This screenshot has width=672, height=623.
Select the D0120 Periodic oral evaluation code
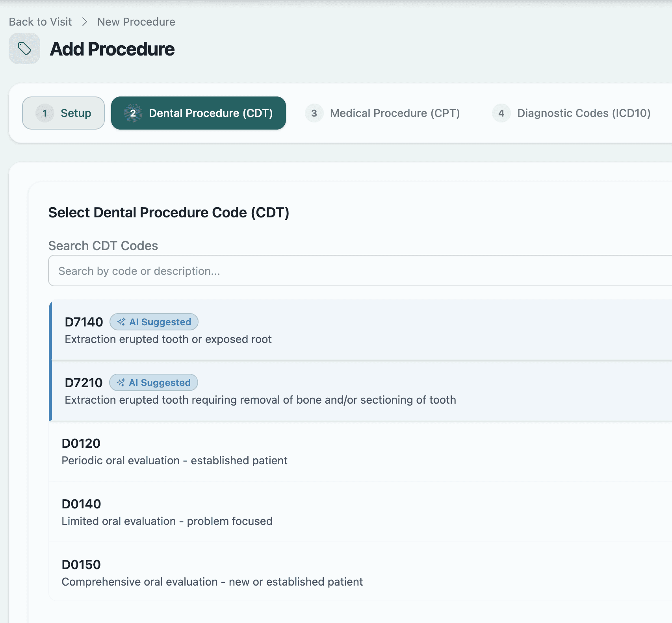point(276,451)
